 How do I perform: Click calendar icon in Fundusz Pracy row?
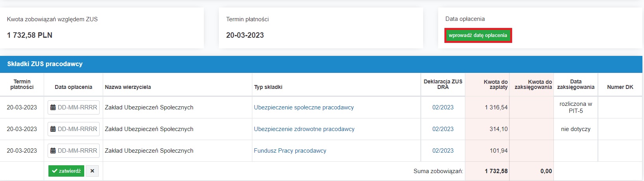tap(53, 151)
